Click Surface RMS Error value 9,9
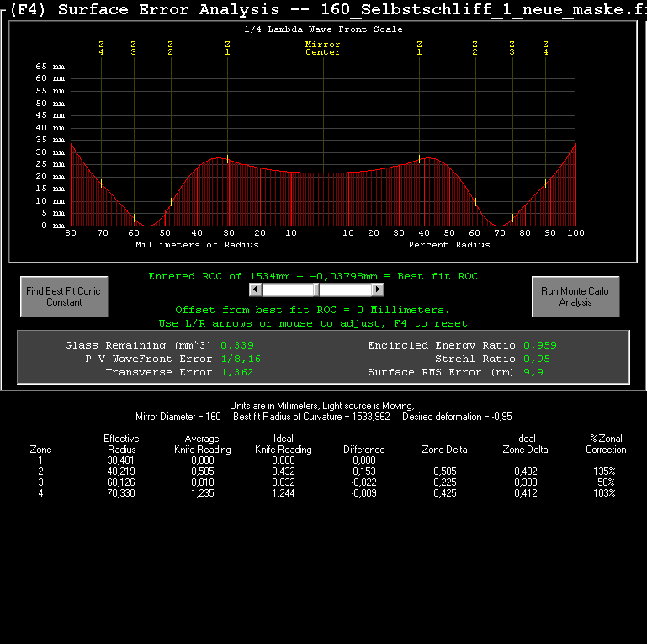 pos(533,372)
